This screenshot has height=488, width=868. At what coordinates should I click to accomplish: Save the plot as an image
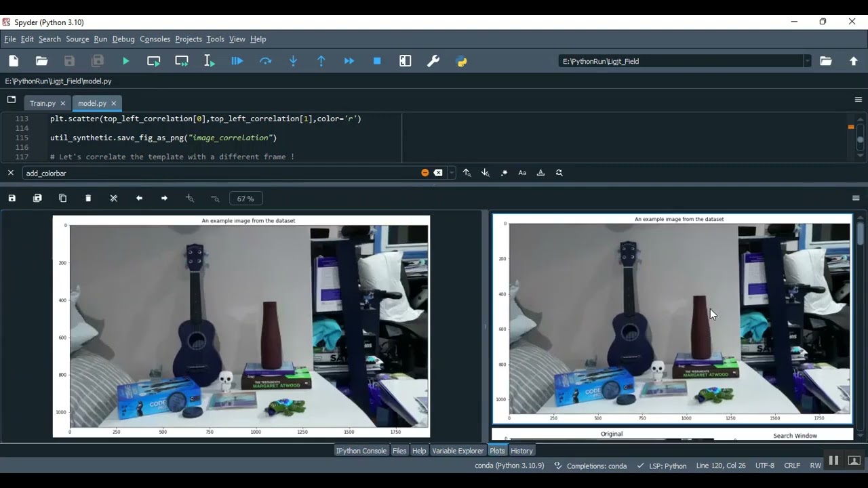point(12,199)
